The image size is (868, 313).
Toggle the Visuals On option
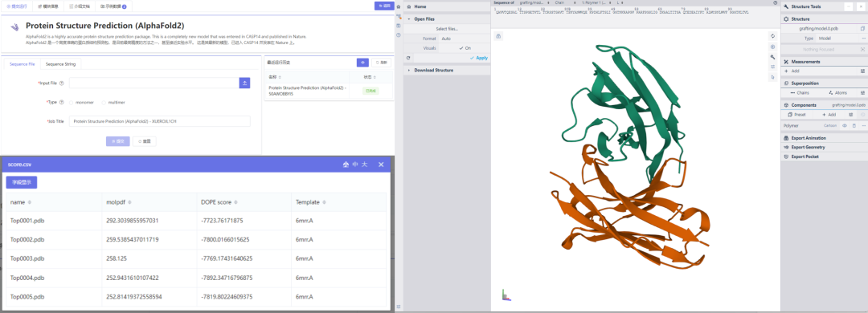[x=465, y=48]
